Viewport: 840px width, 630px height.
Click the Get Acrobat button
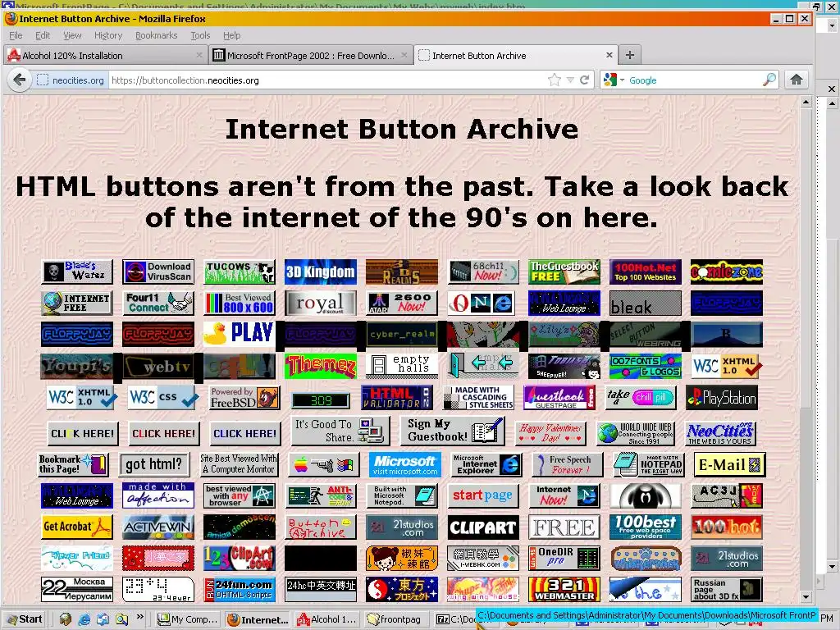tap(77, 527)
